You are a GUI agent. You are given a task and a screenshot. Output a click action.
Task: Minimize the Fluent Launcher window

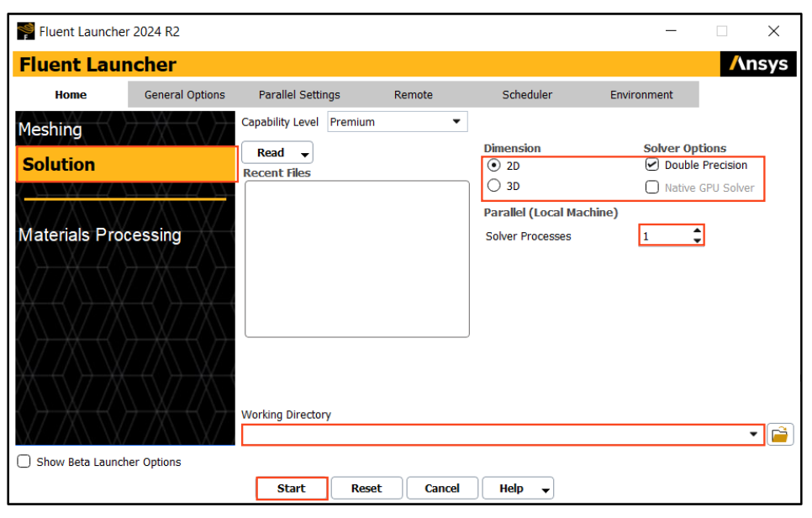671,31
